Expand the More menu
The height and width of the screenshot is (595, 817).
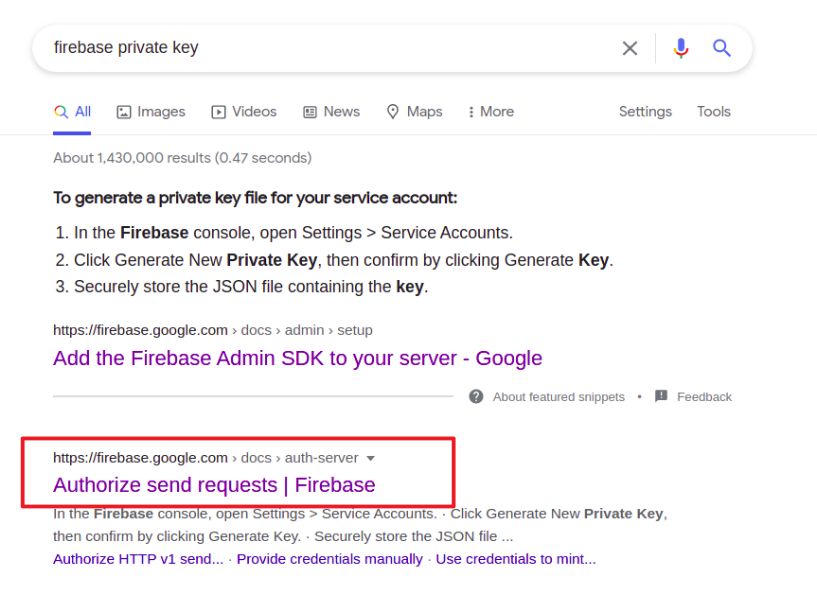click(490, 112)
